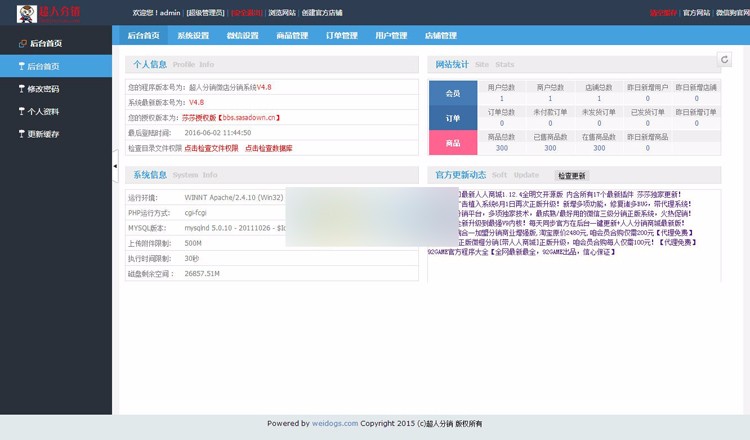Click the 个人信息 panel heading
The height and width of the screenshot is (440, 750).
150,64
